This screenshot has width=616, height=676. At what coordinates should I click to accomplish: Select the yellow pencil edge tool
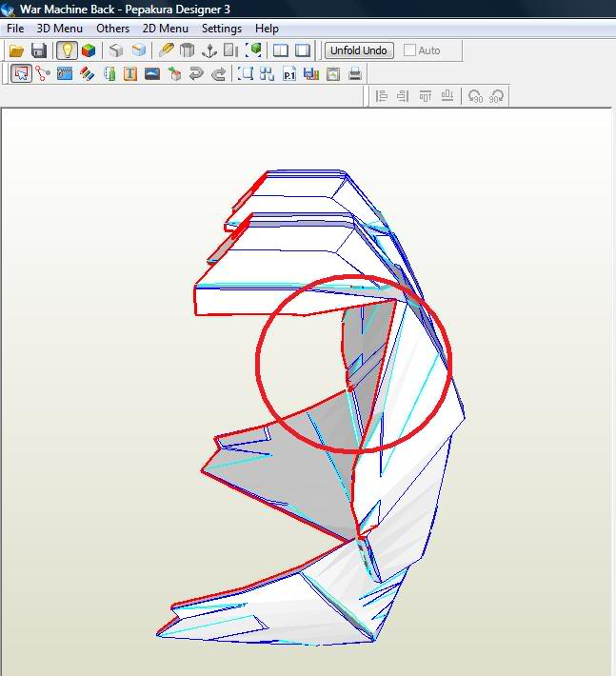[166, 50]
